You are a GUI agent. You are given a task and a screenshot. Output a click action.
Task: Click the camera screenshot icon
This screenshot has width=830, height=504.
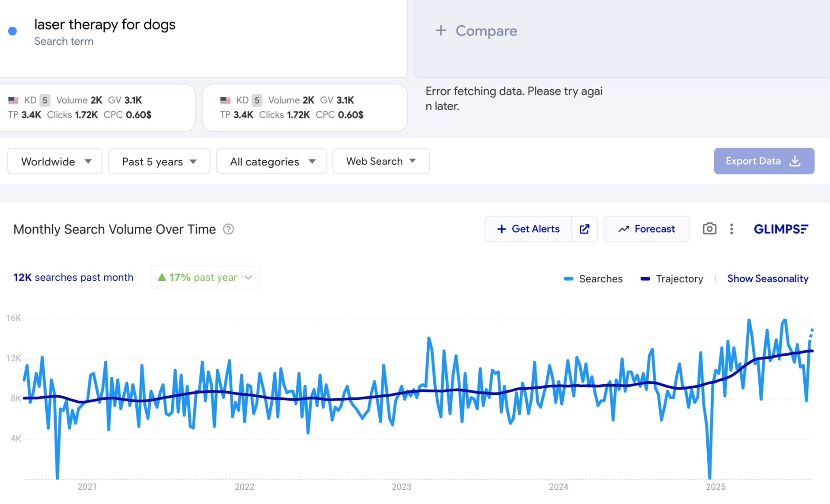click(709, 229)
